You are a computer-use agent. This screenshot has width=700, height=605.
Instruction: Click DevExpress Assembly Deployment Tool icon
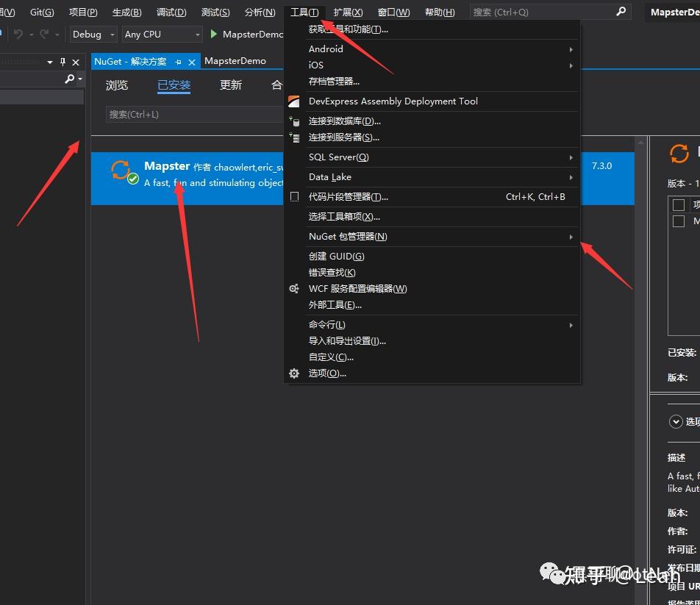pos(294,101)
